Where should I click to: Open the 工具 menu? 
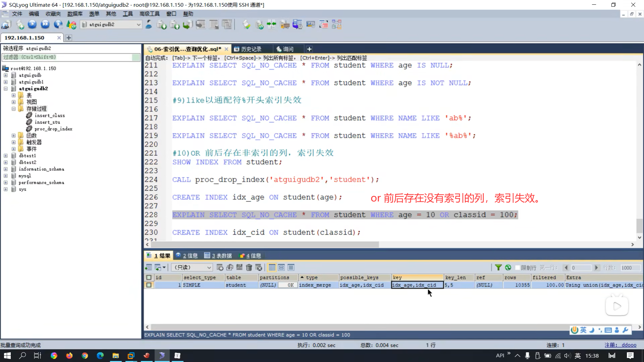tap(127, 14)
